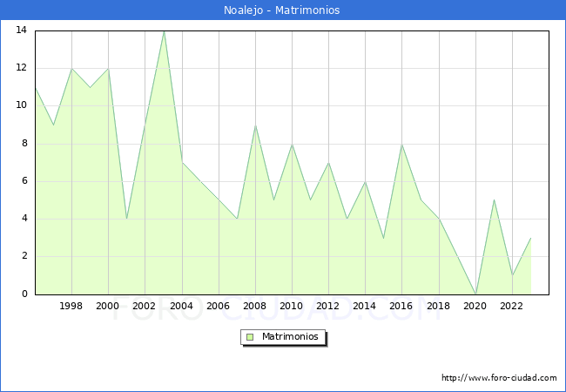Click the 2016 data point peak at 8
Viewport: 566px width, 392px height.
tap(401, 145)
